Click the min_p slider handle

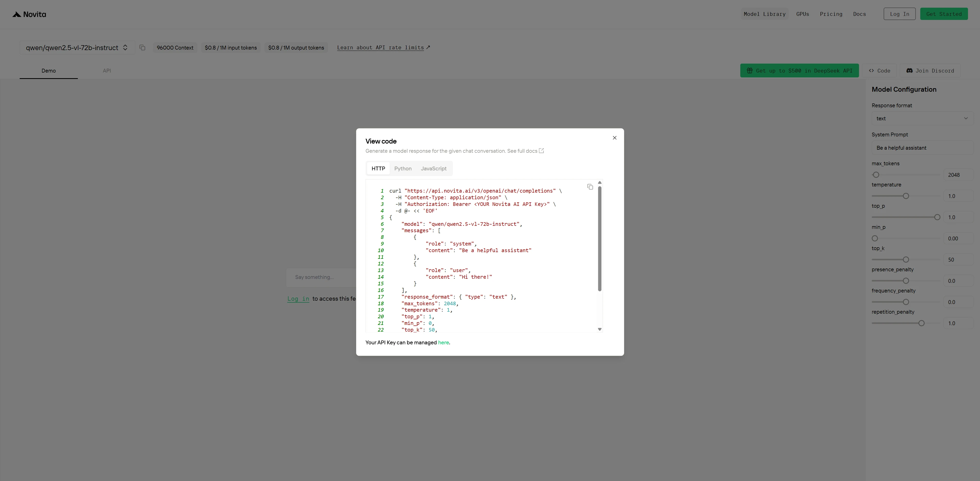click(x=875, y=239)
